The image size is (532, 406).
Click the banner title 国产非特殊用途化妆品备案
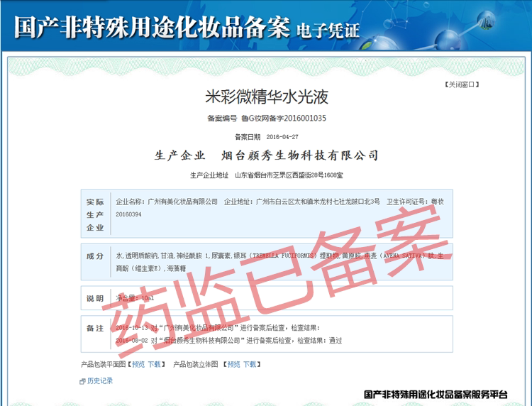pyautogui.click(x=152, y=27)
